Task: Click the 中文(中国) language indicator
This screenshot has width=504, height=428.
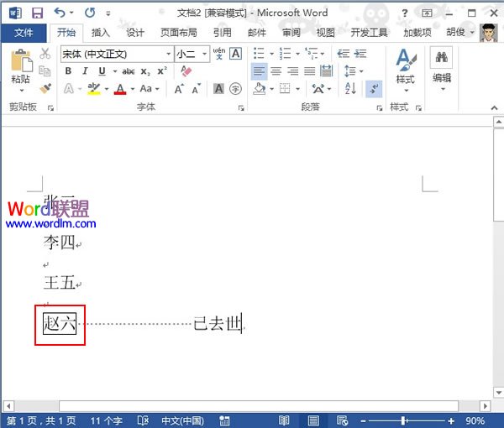Action: [182, 420]
